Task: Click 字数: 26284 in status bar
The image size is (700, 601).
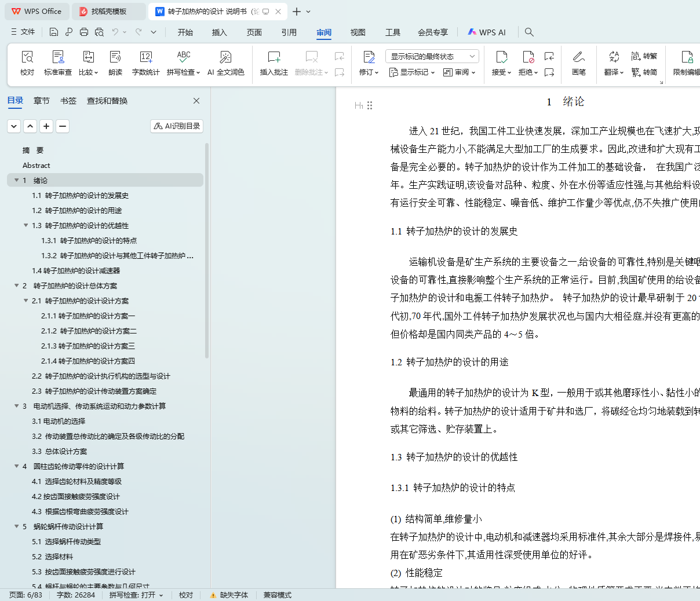Action: pyautogui.click(x=76, y=595)
